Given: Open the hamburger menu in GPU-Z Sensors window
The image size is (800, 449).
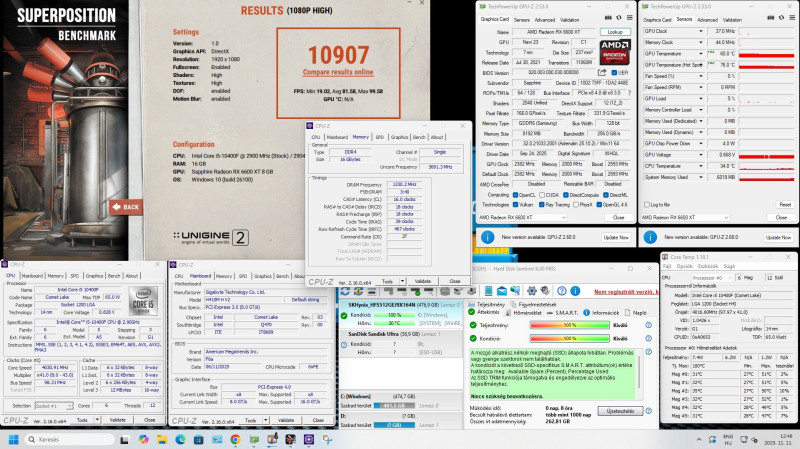Looking at the screenshot, I should (x=792, y=18).
